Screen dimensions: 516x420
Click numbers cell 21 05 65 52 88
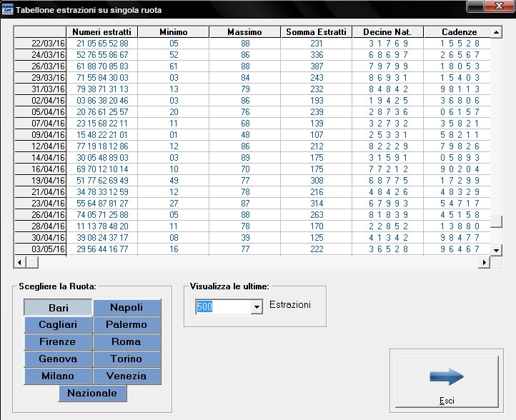pyautogui.click(x=102, y=44)
